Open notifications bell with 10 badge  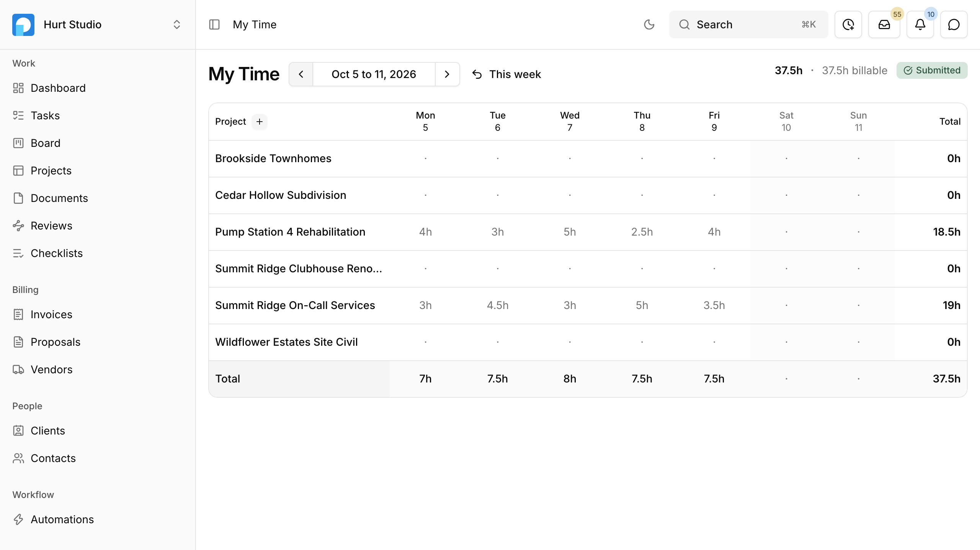920,24
